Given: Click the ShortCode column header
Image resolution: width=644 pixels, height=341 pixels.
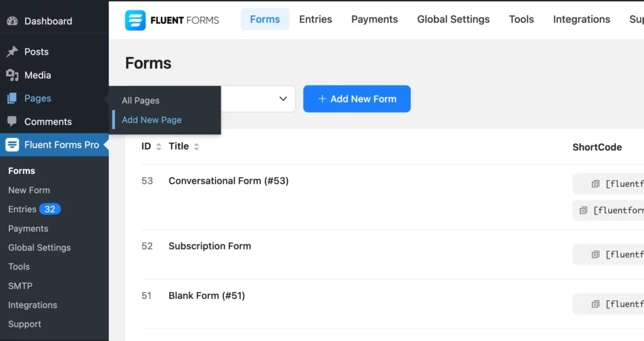Looking at the screenshot, I should (x=597, y=147).
